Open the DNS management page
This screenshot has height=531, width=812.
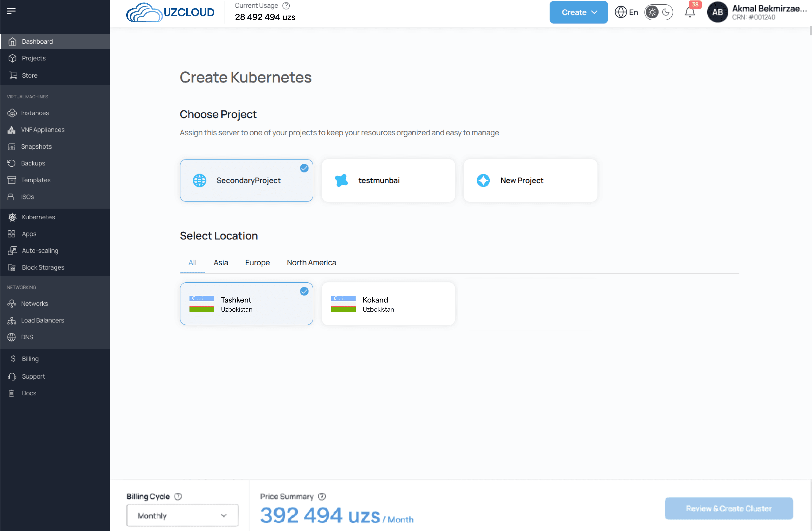(28, 337)
